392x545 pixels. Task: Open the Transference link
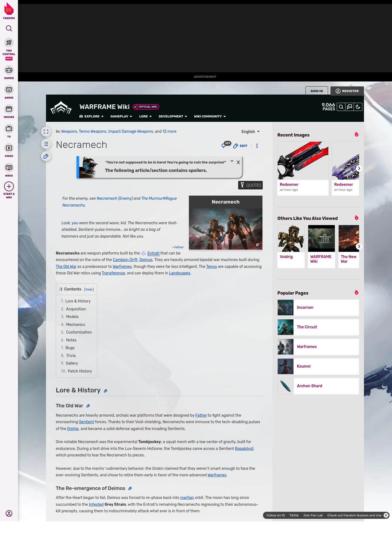(113, 273)
